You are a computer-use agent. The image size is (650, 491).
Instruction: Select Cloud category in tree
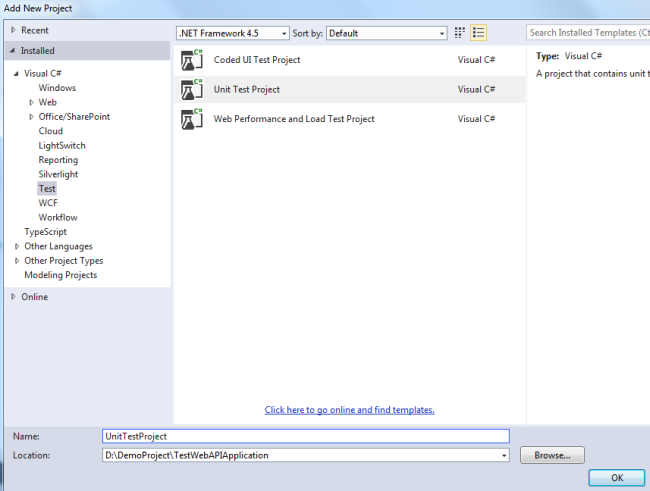pyautogui.click(x=51, y=131)
